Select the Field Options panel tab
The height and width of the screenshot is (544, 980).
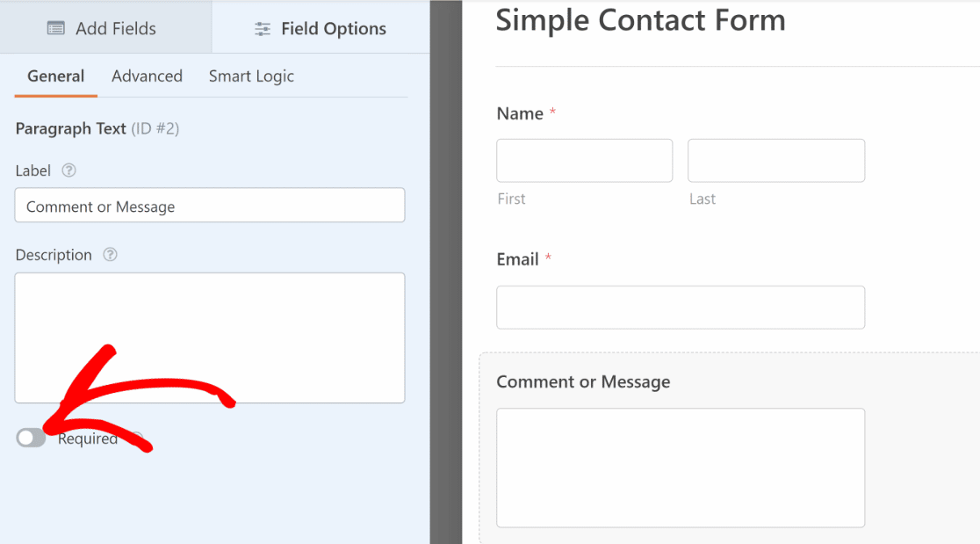(321, 27)
